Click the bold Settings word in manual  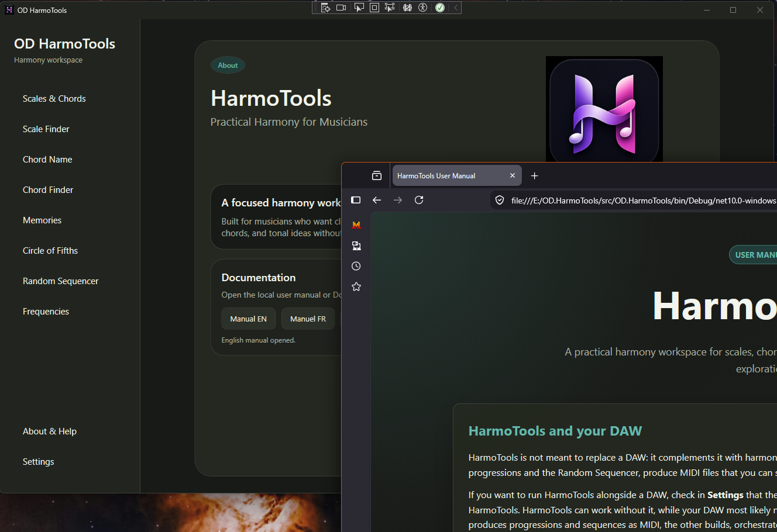tap(726, 495)
